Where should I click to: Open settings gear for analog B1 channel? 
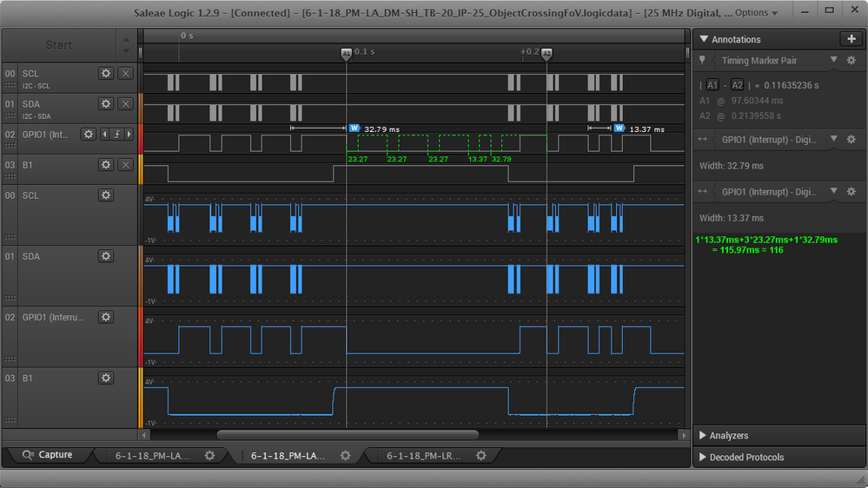click(x=106, y=378)
